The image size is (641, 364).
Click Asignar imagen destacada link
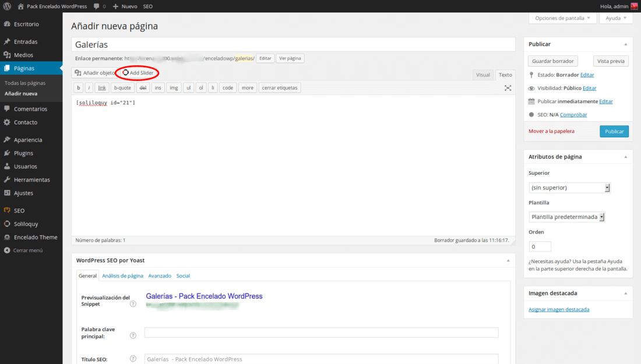pos(559,309)
